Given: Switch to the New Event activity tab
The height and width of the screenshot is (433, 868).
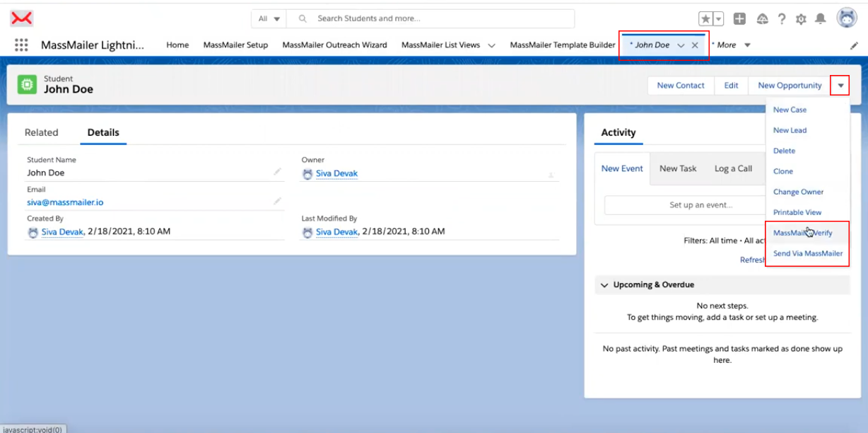Looking at the screenshot, I should click(x=622, y=168).
